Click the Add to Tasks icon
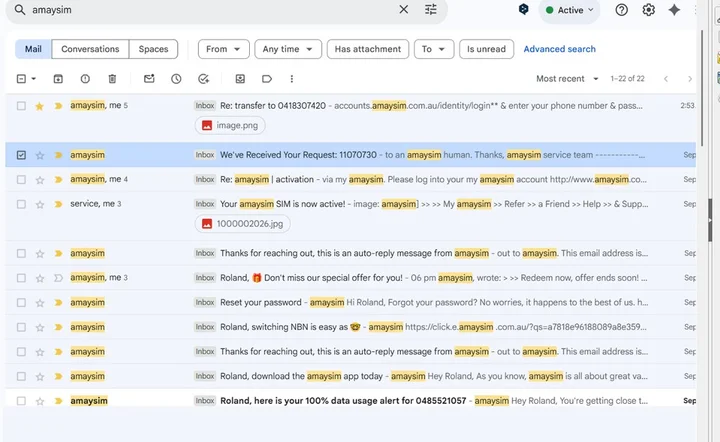Image resolution: width=720 pixels, height=442 pixels. click(204, 79)
